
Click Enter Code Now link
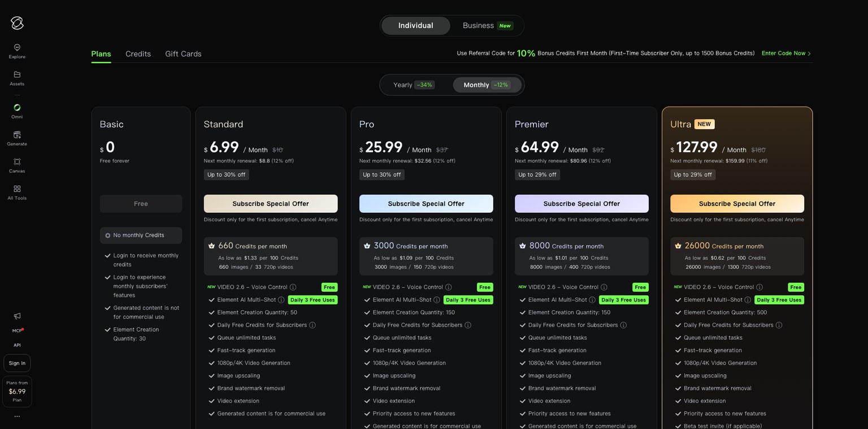[x=786, y=54]
